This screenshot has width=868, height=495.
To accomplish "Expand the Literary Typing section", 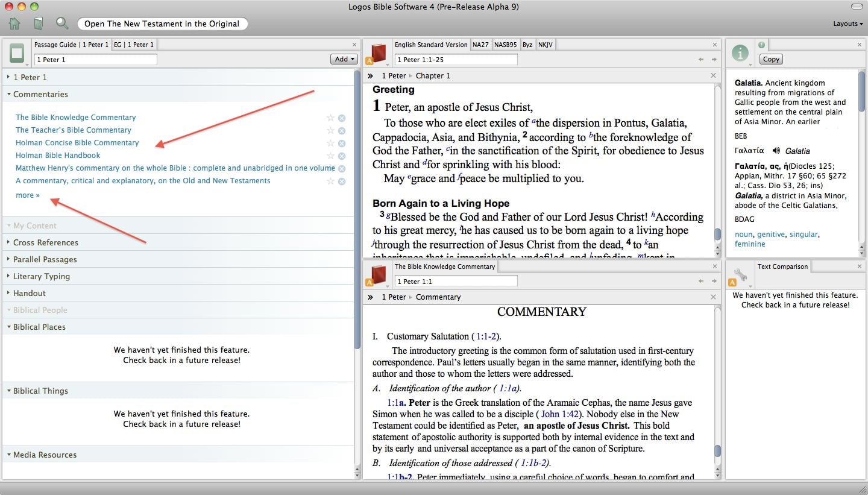I will (x=9, y=276).
